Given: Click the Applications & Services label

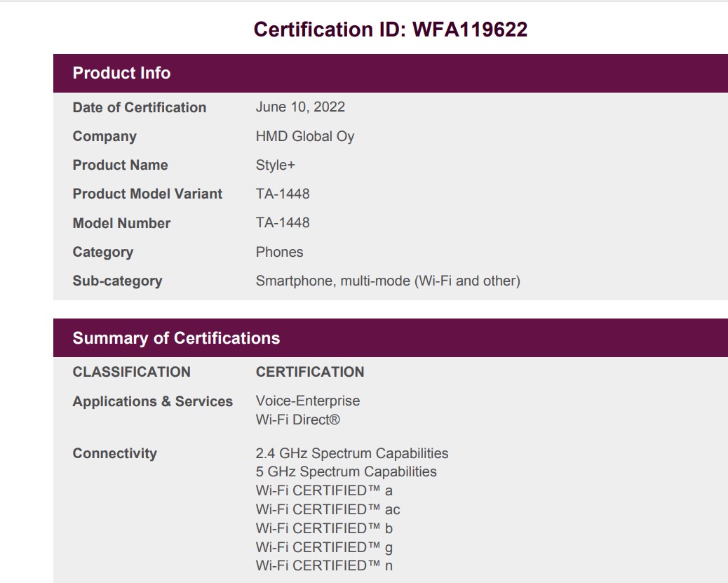Looking at the screenshot, I should (152, 401).
